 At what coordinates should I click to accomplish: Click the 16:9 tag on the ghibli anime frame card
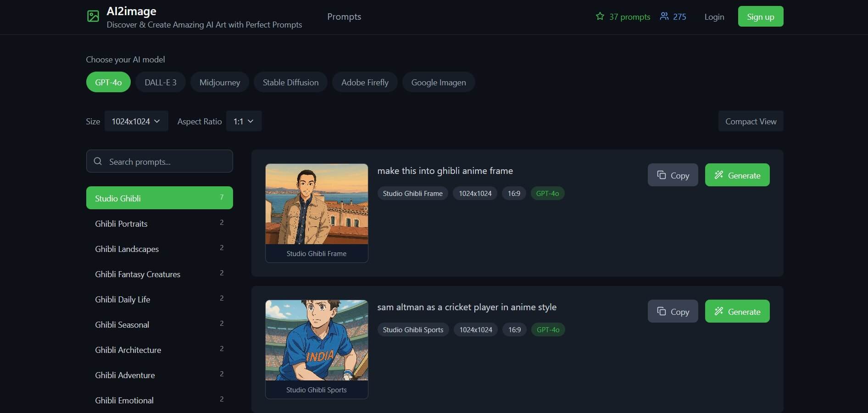[514, 193]
